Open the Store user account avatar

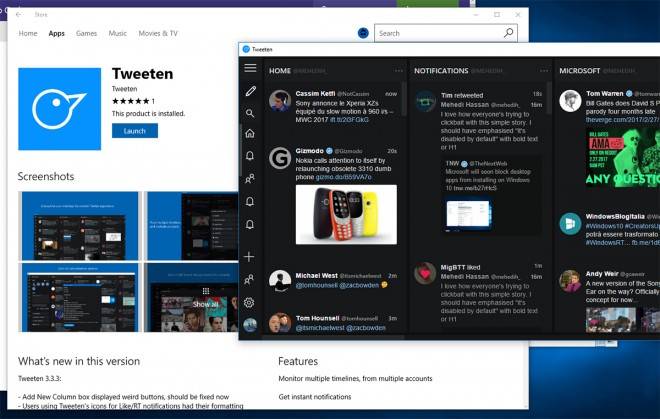click(363, 33)
